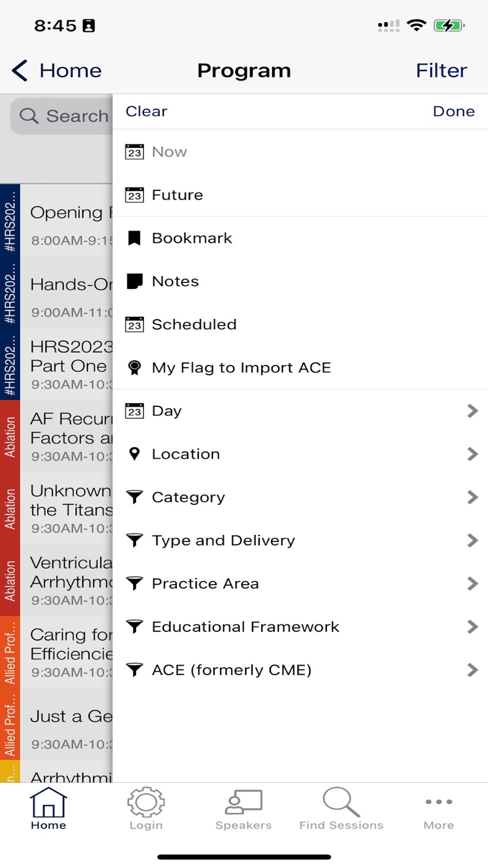Clear all selected filters

(146, 111)
